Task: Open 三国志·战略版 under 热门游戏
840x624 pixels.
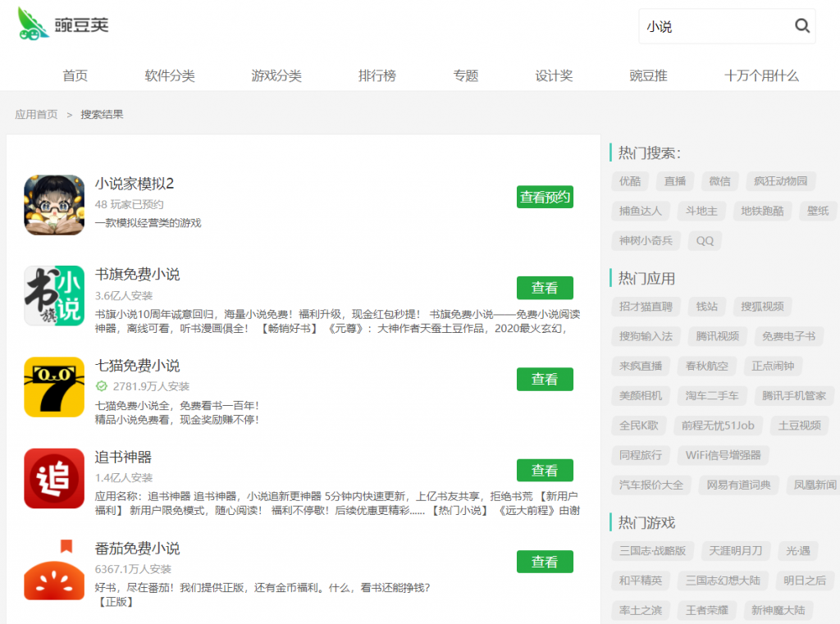Action: [652, 551]
